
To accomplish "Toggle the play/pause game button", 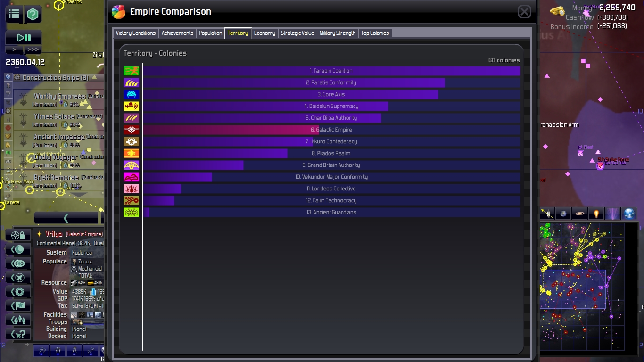I will [24, 38].
